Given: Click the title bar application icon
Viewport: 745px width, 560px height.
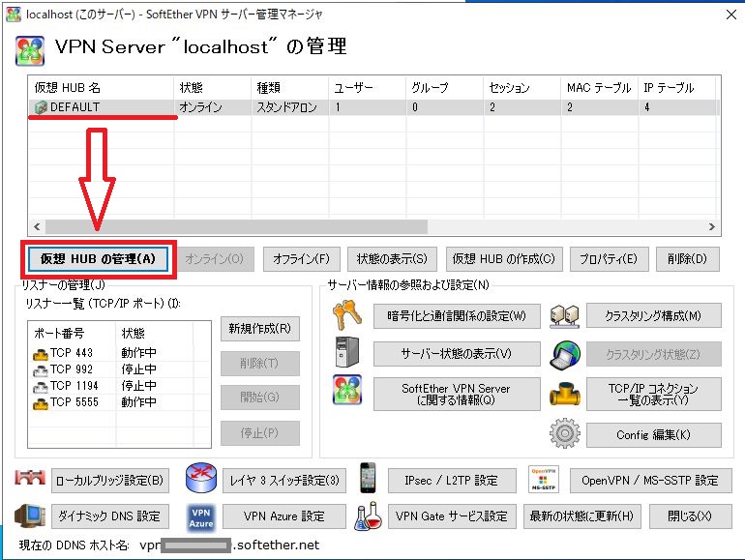Looking at the screenshot, I should tap(14, 15).
